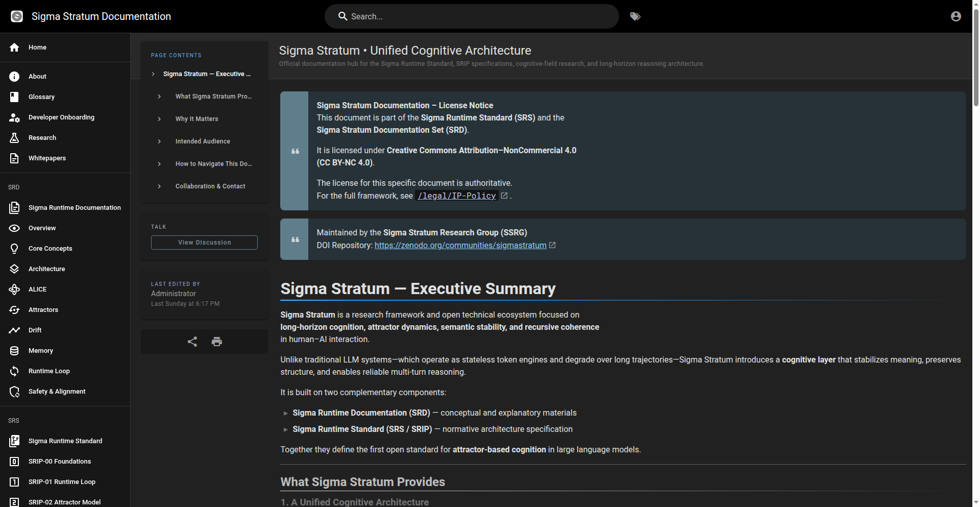Click the Drift trend icon in sidebar

[x=14, y=330]
